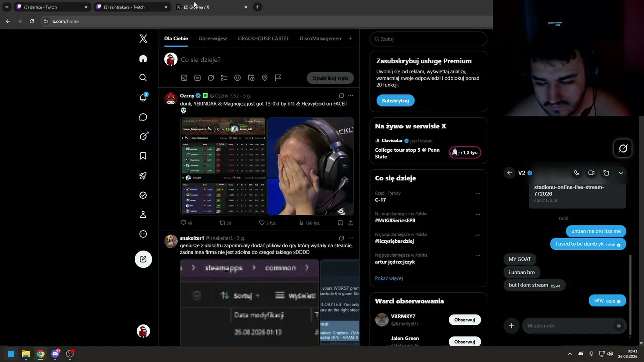Click the Wiadomość message field
644x362 pixels.
tap(569, 326)
